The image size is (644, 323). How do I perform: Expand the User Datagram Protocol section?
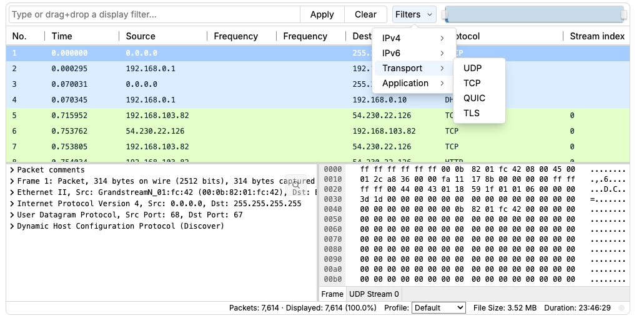click(12, 215)
